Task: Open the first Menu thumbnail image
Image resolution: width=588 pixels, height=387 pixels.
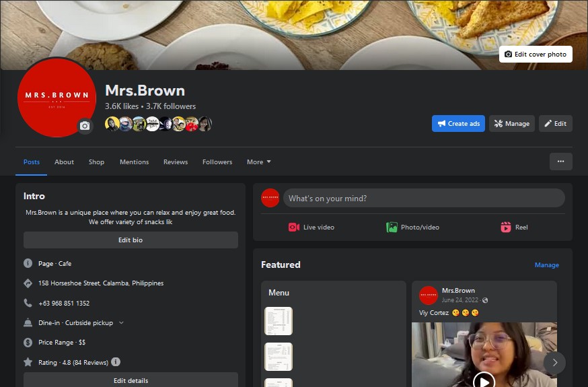Action: pyautogui.click(x=279, y=321)
